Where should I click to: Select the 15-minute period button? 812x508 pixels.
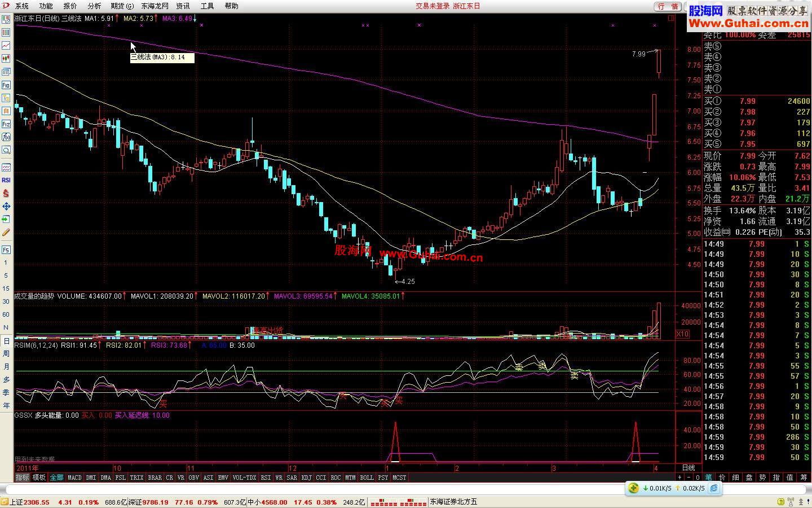6,288
